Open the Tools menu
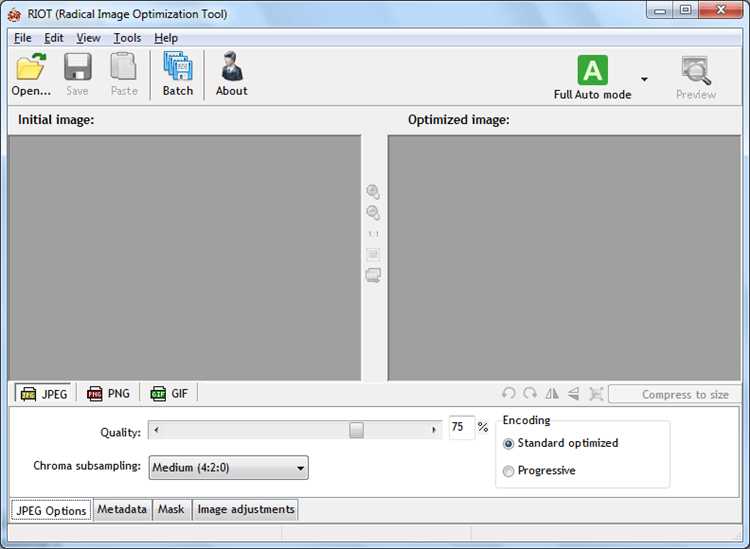Viewport: 750px width, 549px height. [x=127, y=38]
